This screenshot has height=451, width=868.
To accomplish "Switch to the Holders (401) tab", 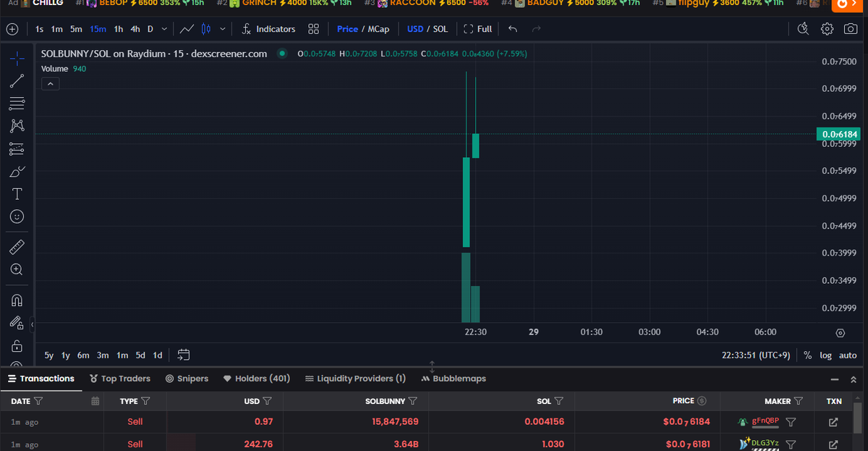I will [256, 379].
